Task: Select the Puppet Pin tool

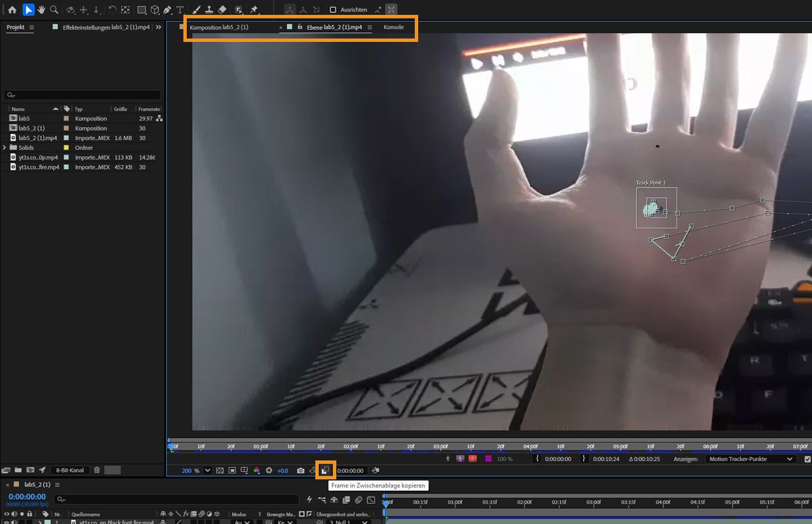Action: click(254, 10)
